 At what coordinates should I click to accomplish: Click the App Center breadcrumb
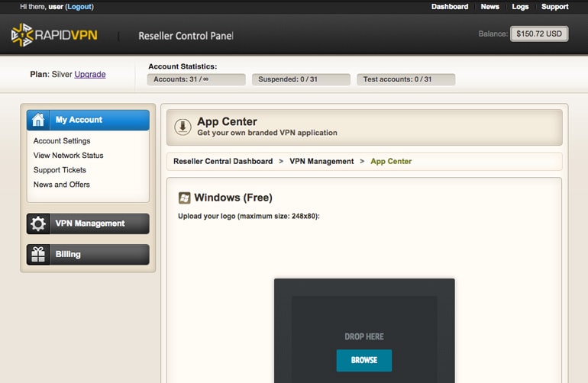(x=391, y=162)
